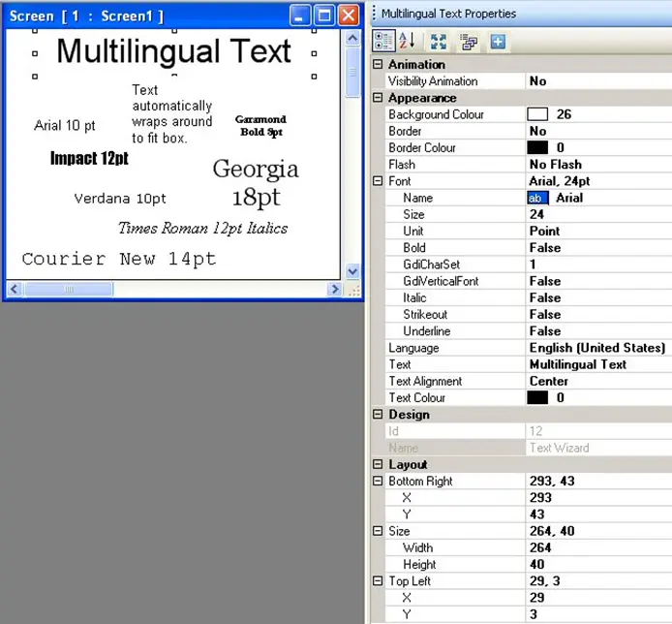This screenshot has height=624, width=672.
Task: Select Language value English (United States)
Action: click(598, 348)
